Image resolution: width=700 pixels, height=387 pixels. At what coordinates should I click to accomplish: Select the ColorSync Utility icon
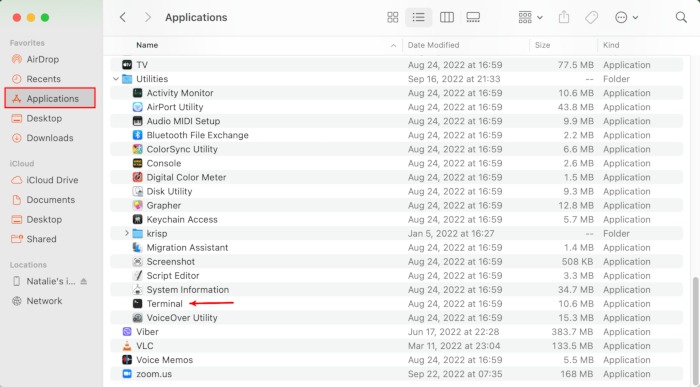point(138,149)
